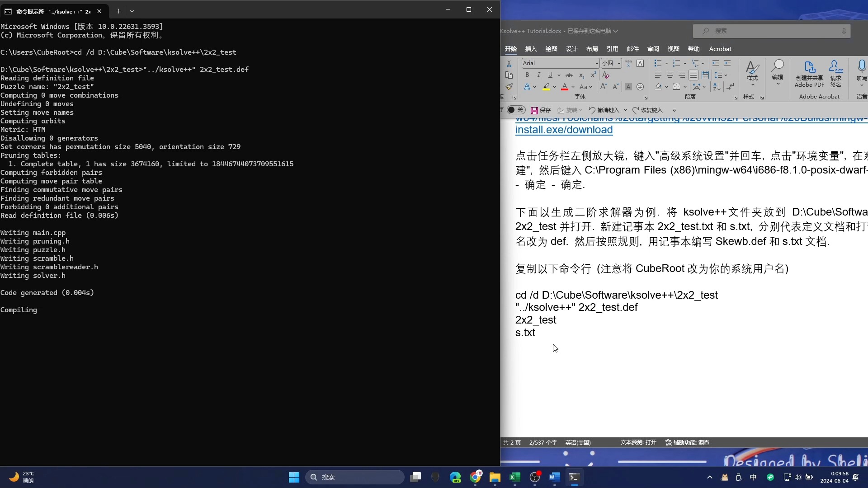This screenshot has height=488, width=868.
Task: Toggle subscript formatting
Action: point(582,75)
